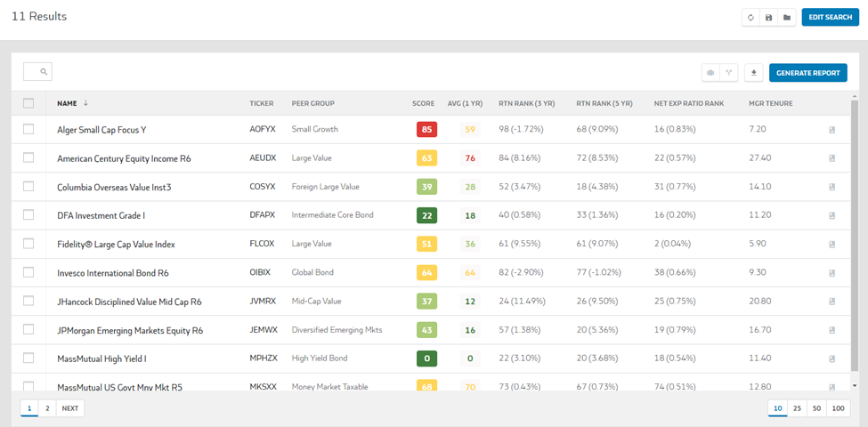Screen dimensions: 868x427
Task: Show 25 results per page
Action: [797, 408]
